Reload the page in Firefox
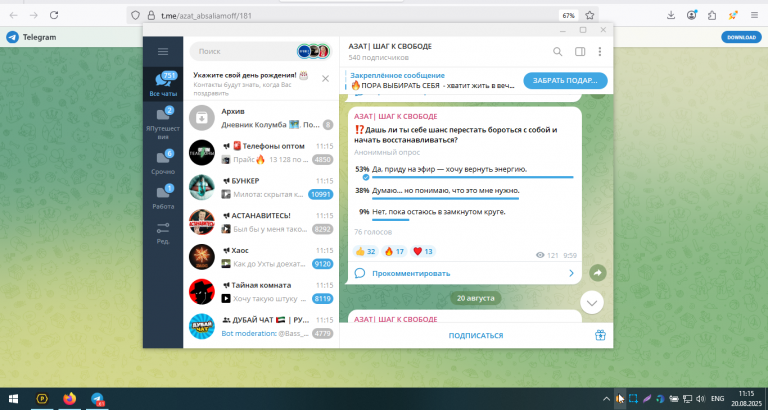This screenshot has width=768, height=410. point(54,15)
